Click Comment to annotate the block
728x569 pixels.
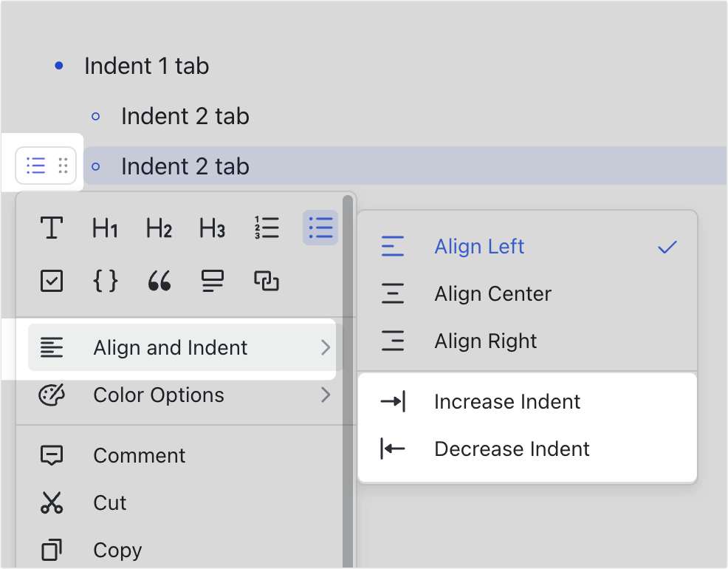click(139, 455)
